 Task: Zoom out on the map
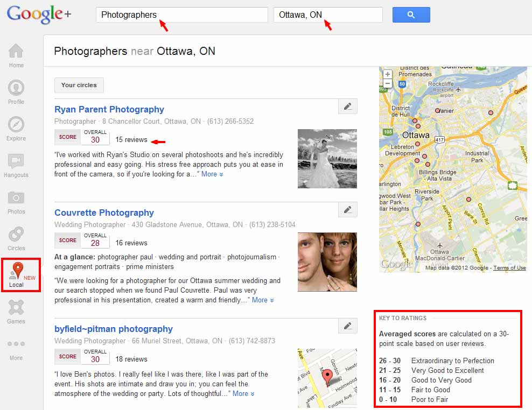(388, 83)
